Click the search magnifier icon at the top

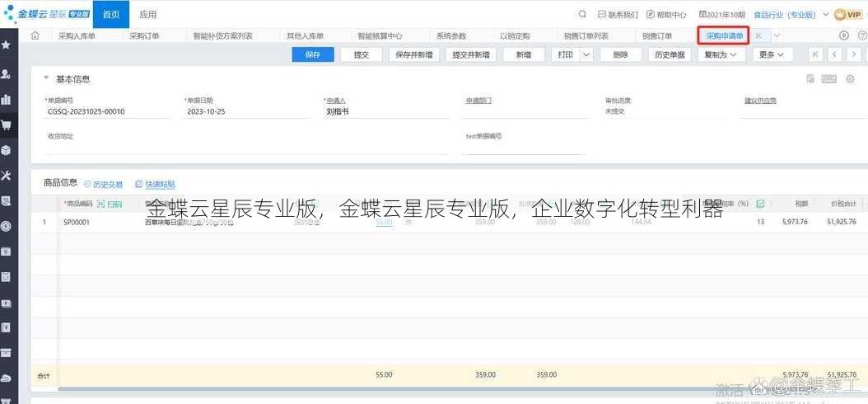click(x=582, y=14)
